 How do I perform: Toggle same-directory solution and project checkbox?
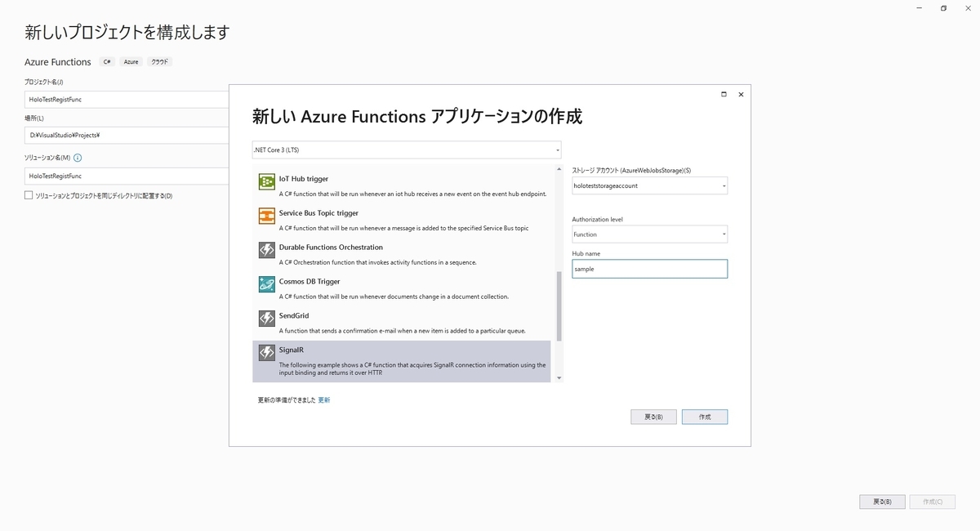29,195
